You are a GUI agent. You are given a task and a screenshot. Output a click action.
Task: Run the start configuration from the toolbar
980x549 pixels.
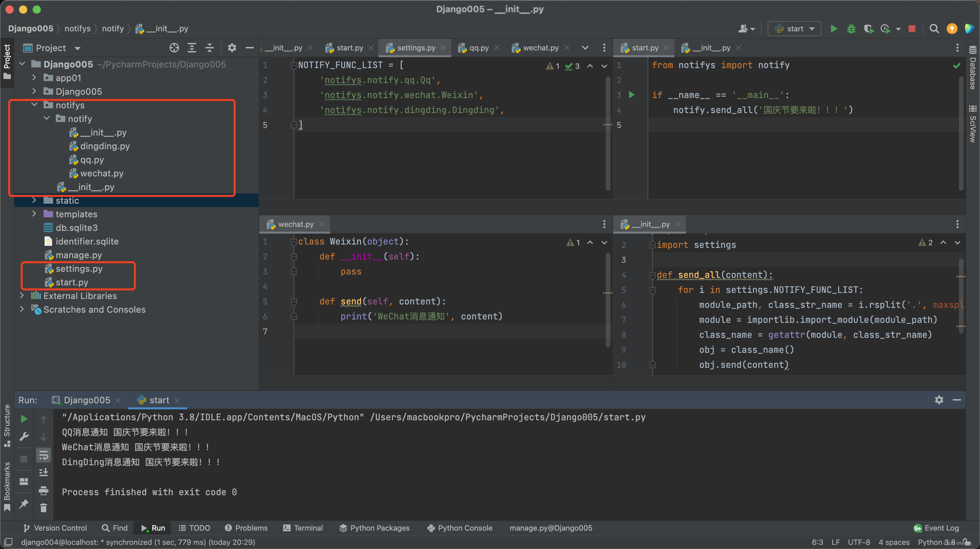click(834, 29)
